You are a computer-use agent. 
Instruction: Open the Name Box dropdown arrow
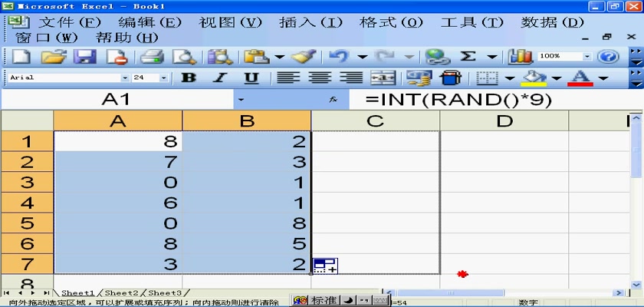tap(241, 100)
